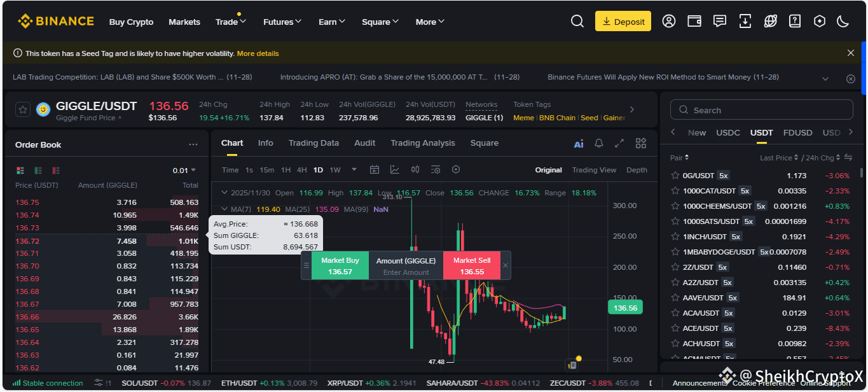Toggle dark mode moon icon
The width and height of the screenshot is (868, 392).
[x=843, y=21]
